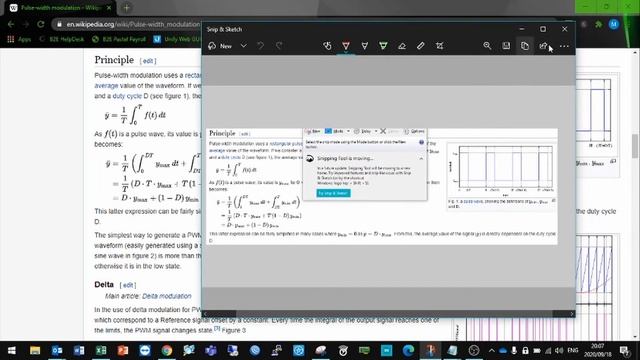Save the snip with the Save icon
Viewport: 640px width, 360px height.
coord(506,46)
